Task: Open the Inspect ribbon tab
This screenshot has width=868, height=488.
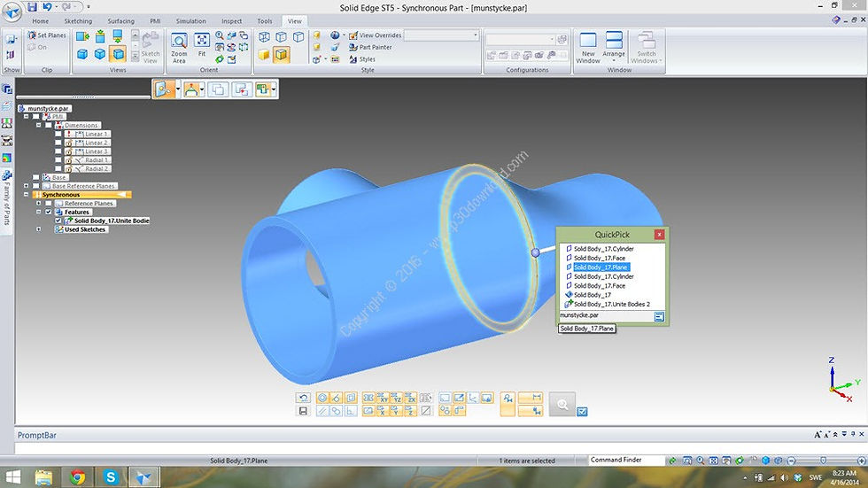Action: pyautogui.click(x=231, y=21)
